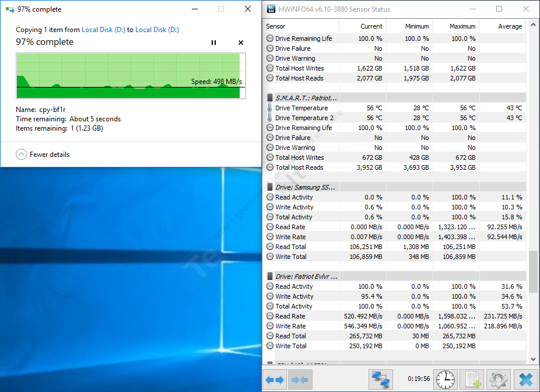Screen dimensions: 540x392
Task: Click the Current column header
Action: point(362,26)
